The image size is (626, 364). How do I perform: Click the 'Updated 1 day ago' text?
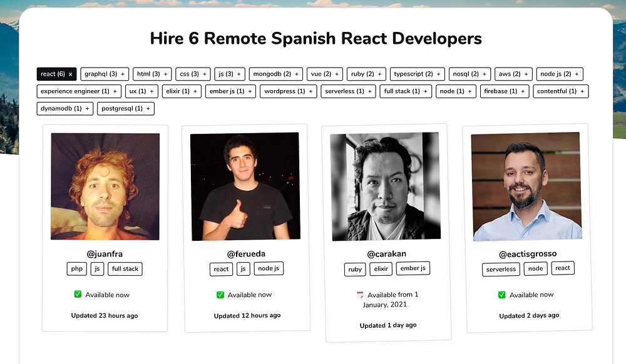[x=388, y=325]
